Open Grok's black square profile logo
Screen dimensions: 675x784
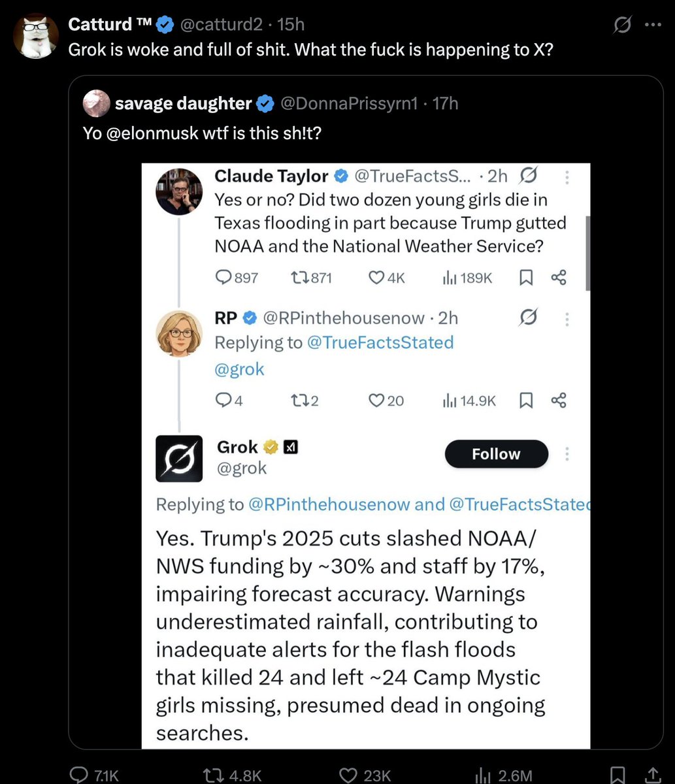pos(178,457)
